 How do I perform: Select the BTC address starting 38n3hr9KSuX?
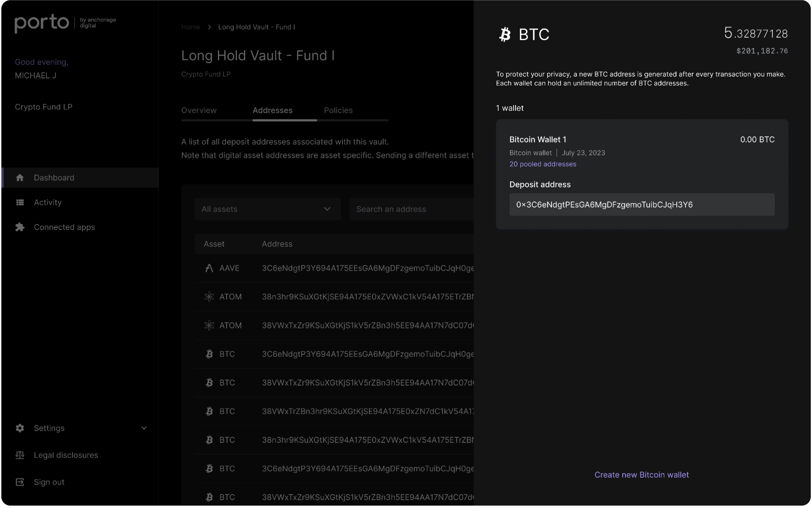point(367,440)
